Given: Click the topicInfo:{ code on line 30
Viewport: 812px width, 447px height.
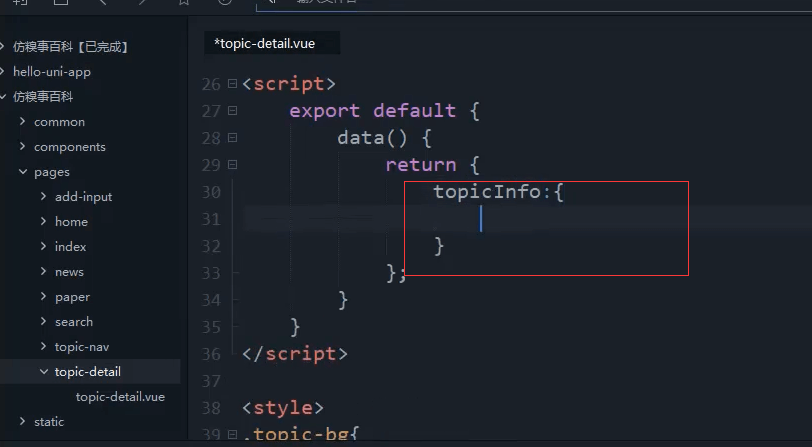Looking at the screenshot, I should click(x=498, y=192).
